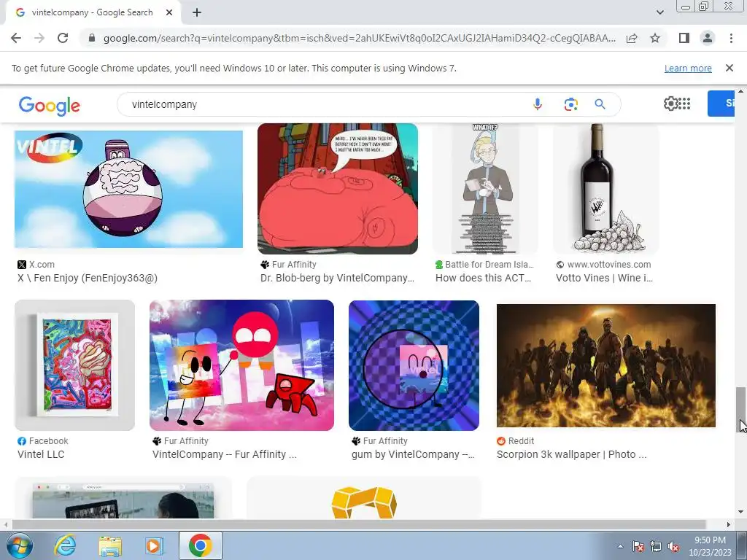
Task: Open the gum checkered circle image
Action: click(x=414, y=365)
